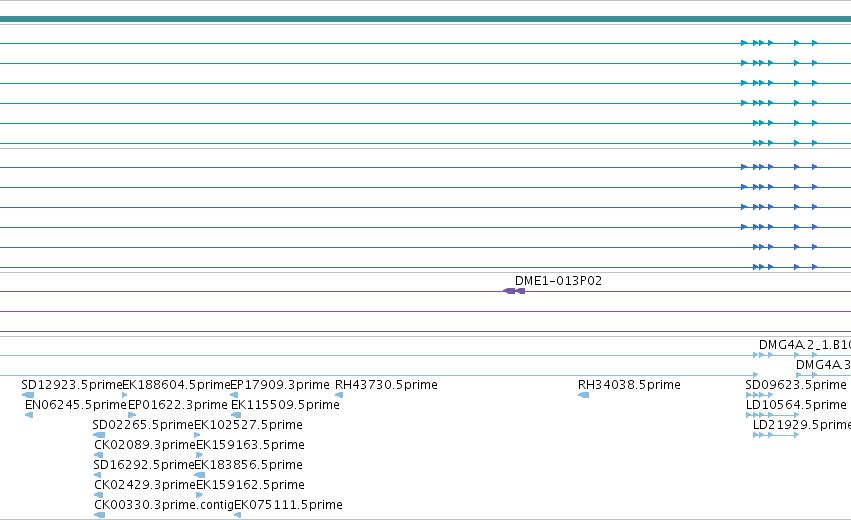851x520 pixels.
Task: Select the arrow glyph under EK075111.5prime
Action: 237,516
